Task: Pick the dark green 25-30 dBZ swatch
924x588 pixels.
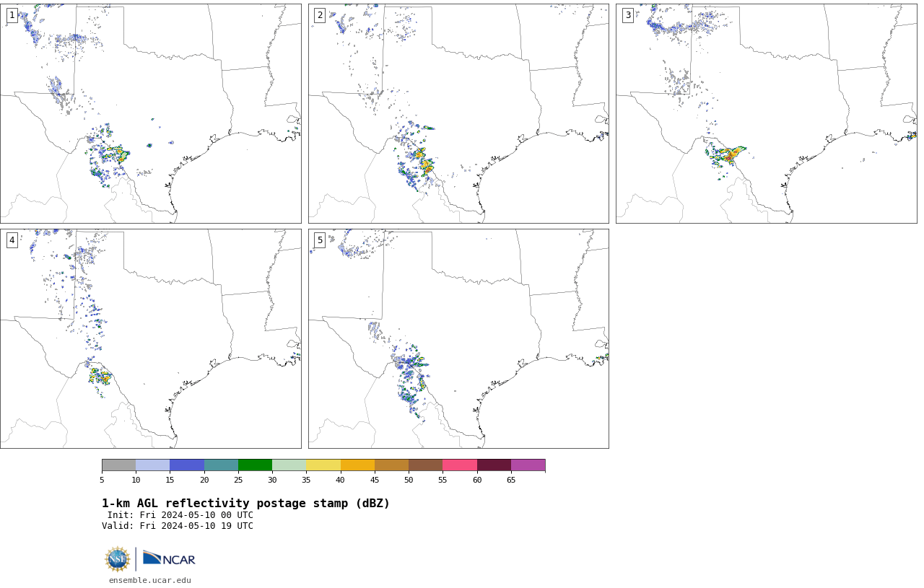Action: 255,465
